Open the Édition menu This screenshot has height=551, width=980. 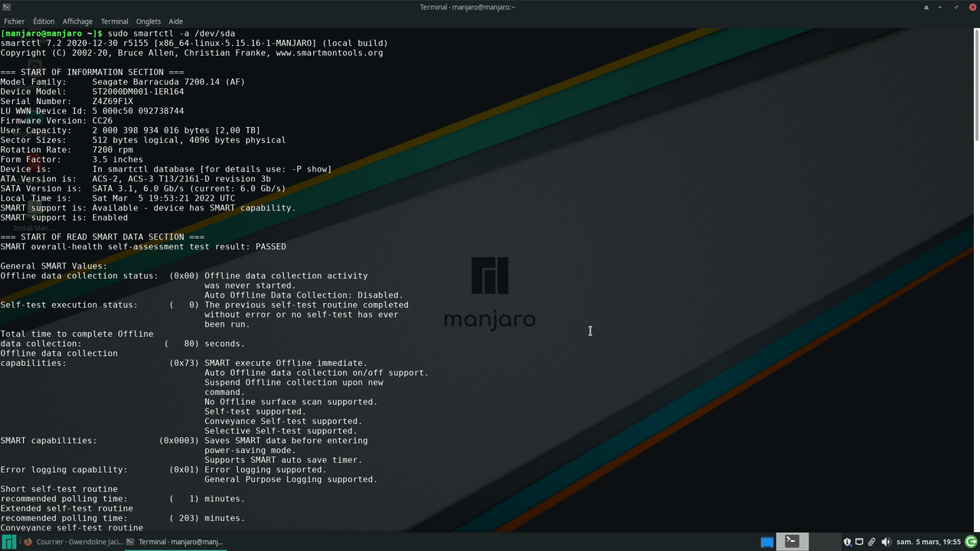[x=44, y=21]
